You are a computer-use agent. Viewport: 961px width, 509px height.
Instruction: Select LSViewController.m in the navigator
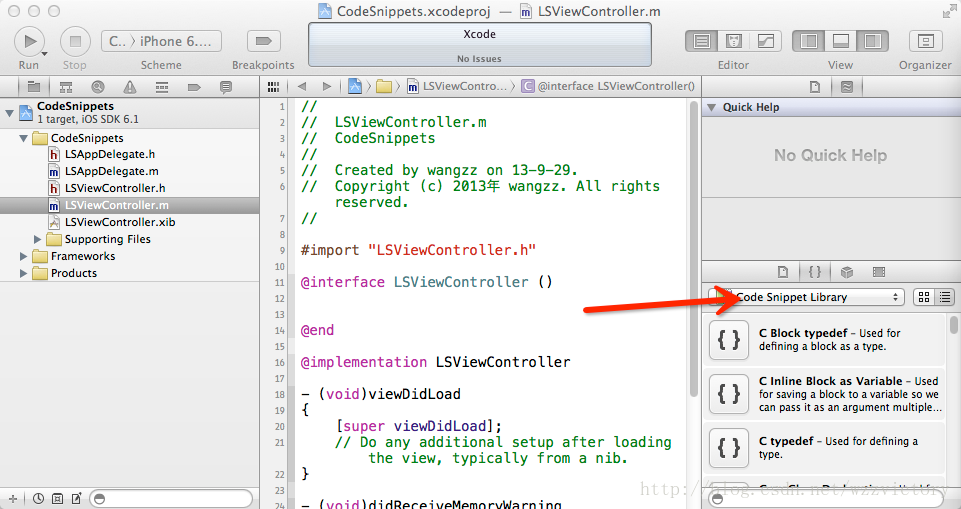click(129, 205)
